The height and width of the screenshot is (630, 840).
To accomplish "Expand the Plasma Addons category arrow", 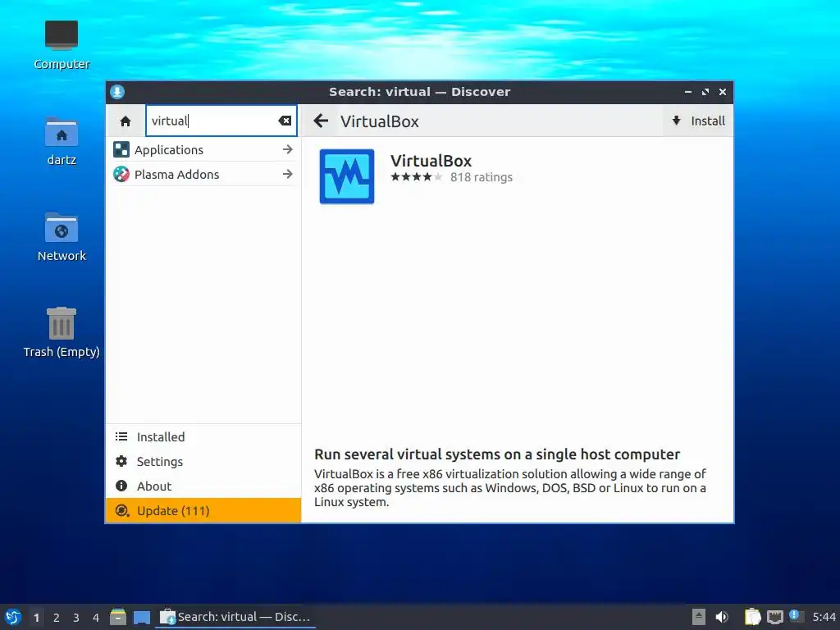I will tap(288, 174).
